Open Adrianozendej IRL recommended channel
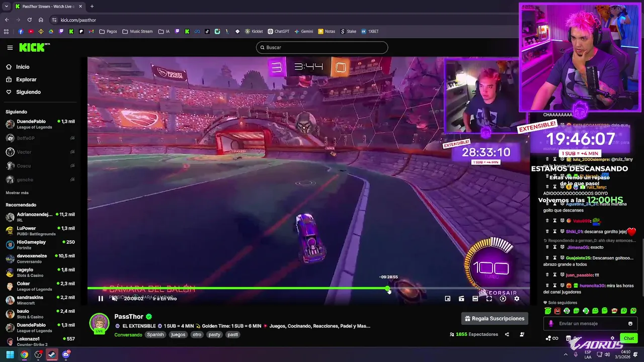This screenshot has height=362, width=644. (40, 217)
